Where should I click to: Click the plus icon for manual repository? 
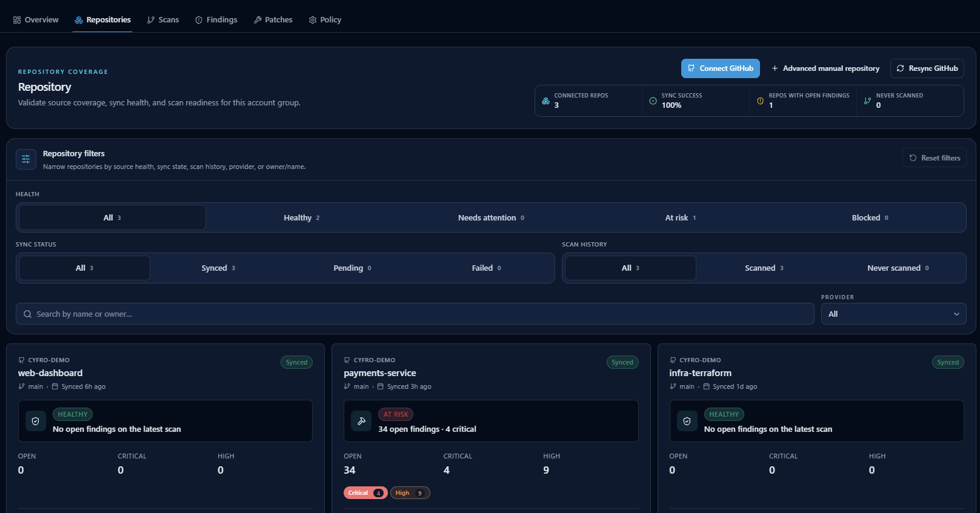point(775,68)
